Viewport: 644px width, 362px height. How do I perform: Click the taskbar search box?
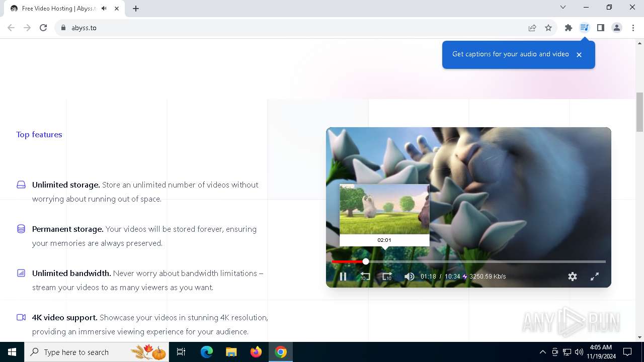(x=98, y=352)
